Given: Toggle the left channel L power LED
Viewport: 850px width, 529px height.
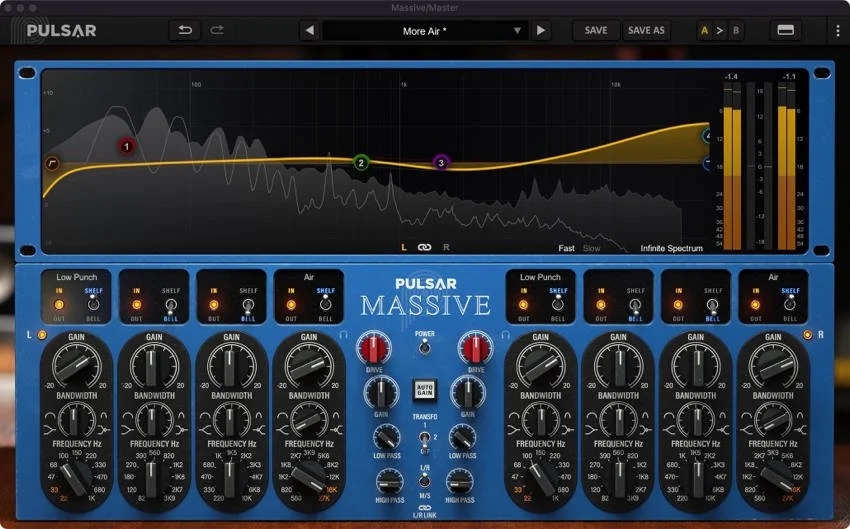Looking at the screenshot, I should (x=42, y=335).
